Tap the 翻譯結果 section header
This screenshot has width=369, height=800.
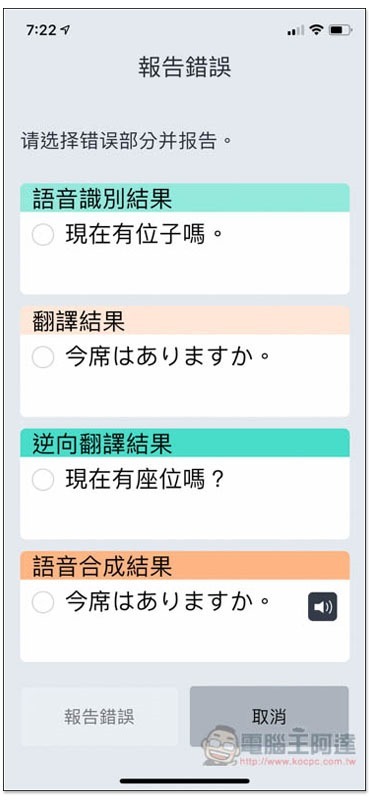pos(185,320)
